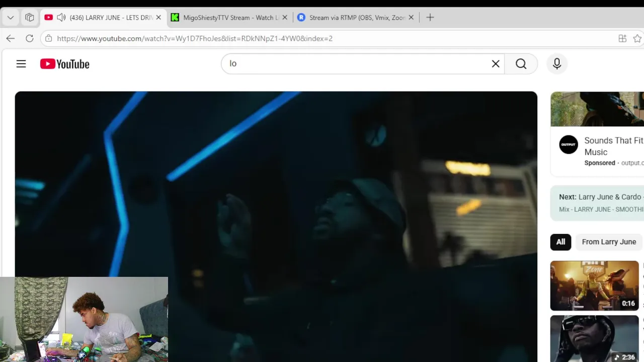Select the YouTube URL in address bar
The height and width of the screenshot is (362, 644).
click(195, 38)
